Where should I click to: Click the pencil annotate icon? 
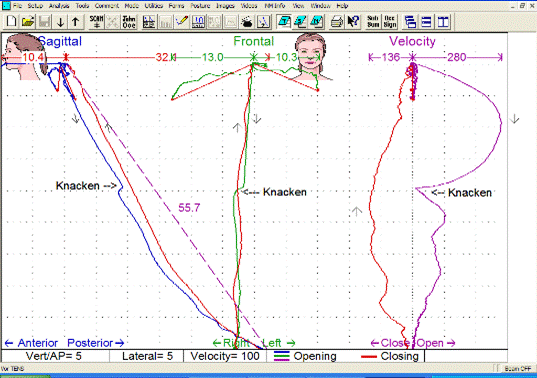pyautogui.click(x=182, y=22)
